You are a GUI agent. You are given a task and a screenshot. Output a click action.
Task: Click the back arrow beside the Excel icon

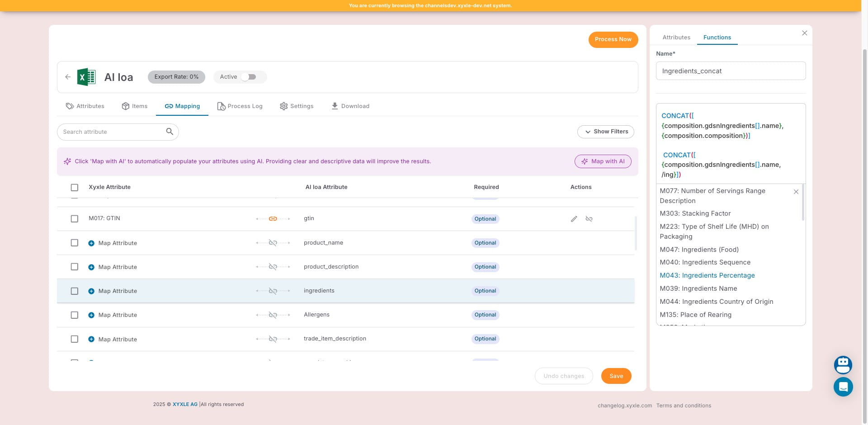tap(68, 77)
